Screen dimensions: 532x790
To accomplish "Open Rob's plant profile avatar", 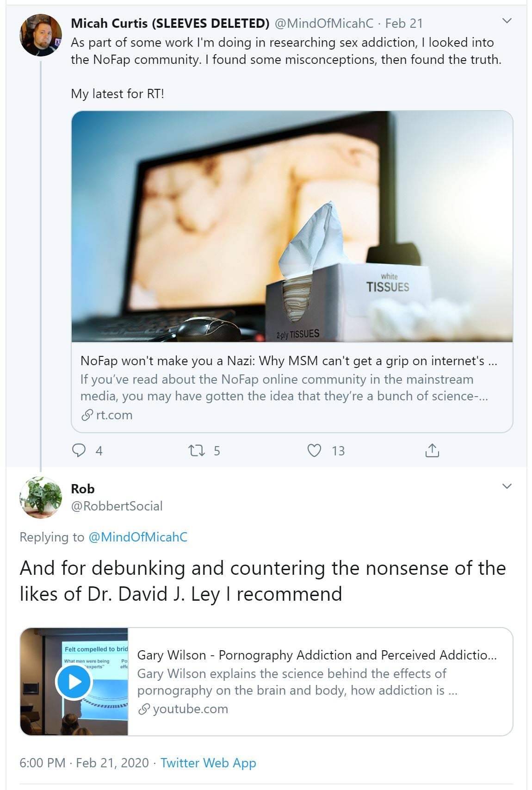I will coord(41,498).
